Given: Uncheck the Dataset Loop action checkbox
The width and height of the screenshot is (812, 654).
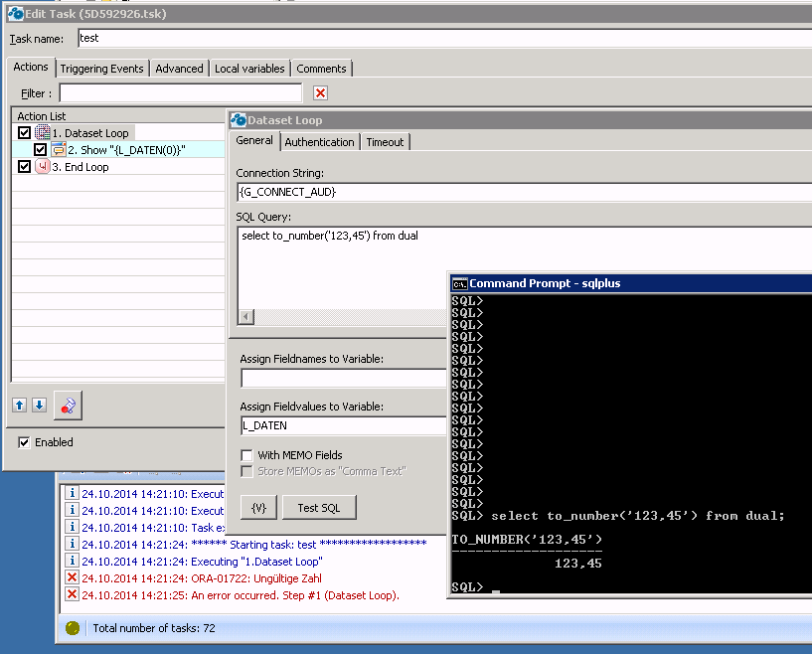Looking at the screenshot, I should tap(24, 133).
